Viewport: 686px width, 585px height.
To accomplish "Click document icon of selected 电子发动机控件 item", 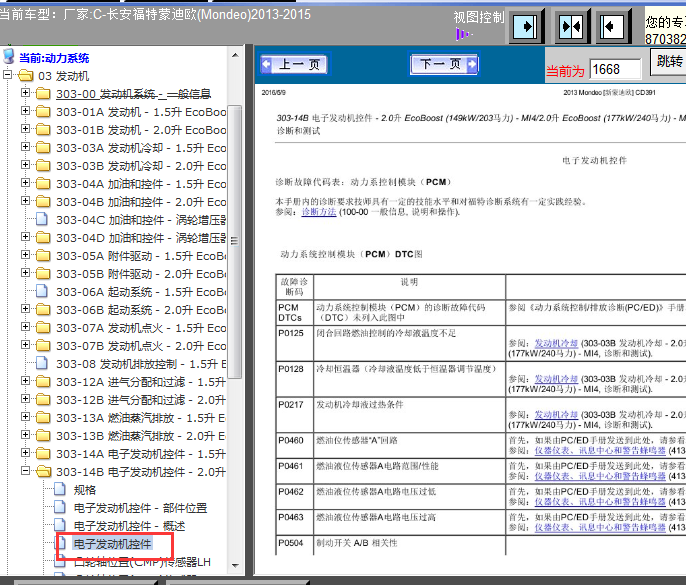I will pyautogui.click(x=62, y=543).
